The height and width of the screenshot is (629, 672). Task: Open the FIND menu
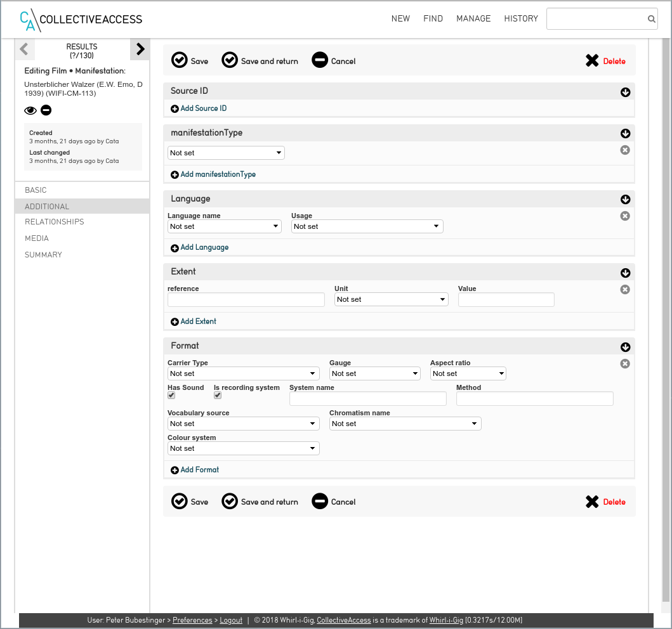433,19
